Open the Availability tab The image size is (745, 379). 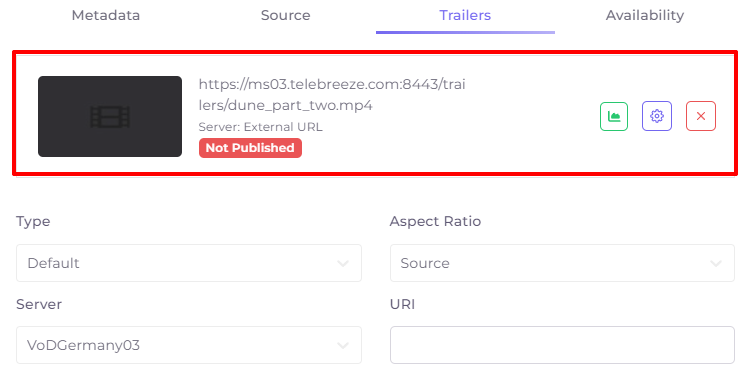click(x=645, y=15)
